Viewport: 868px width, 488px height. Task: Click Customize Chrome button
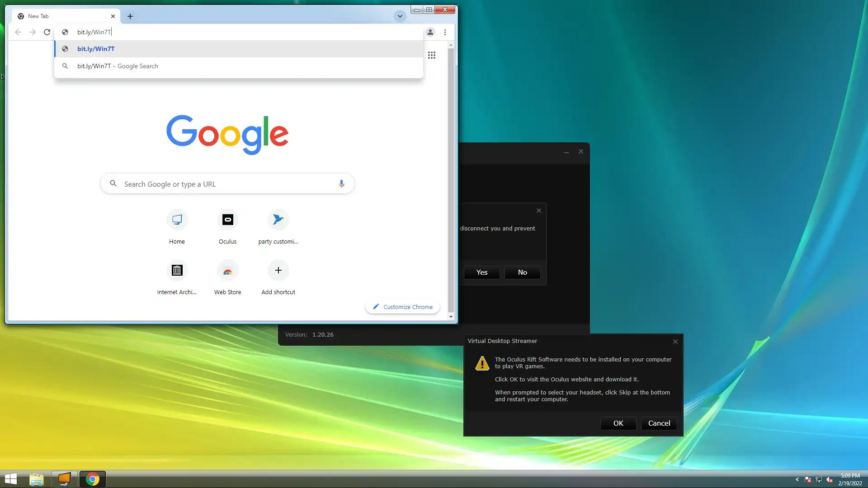[402, 307]
